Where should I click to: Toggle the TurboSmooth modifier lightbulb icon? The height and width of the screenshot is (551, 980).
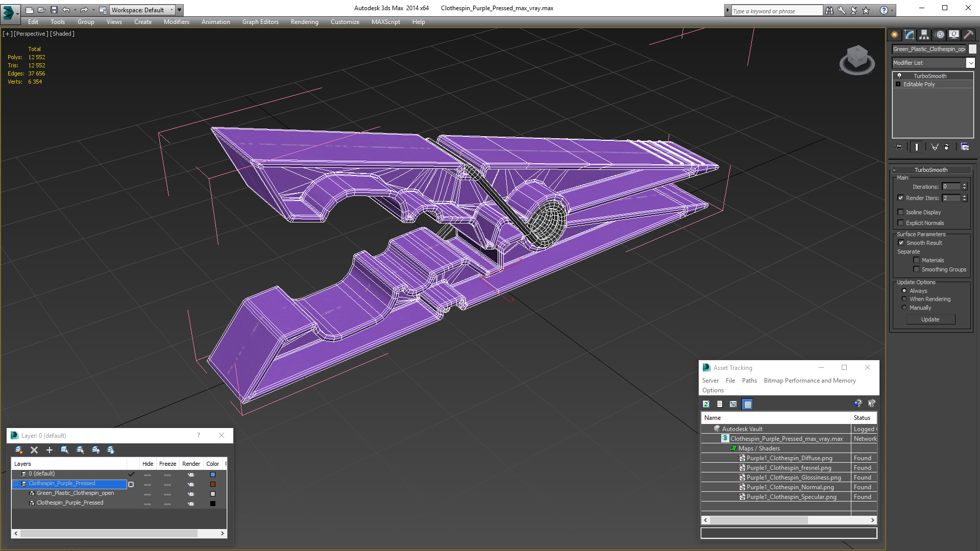(899, 76)
